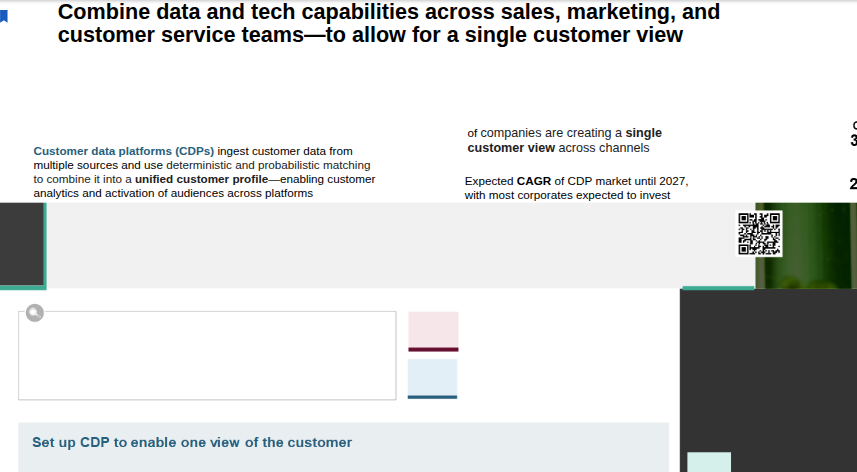Viewport: 857px width, 472px height.
Task: Click the dark gray block at the left edge
Action: [22, 244]
